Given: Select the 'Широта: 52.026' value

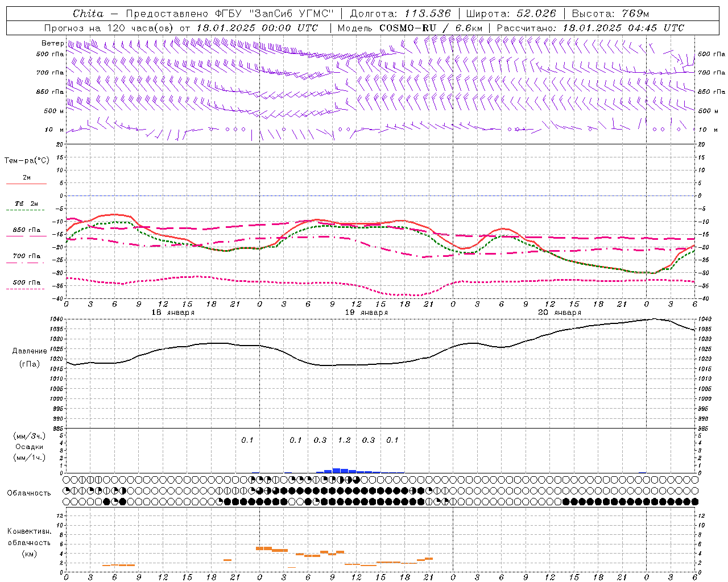Looking at the screenshot, I should [x=511, y=14].
